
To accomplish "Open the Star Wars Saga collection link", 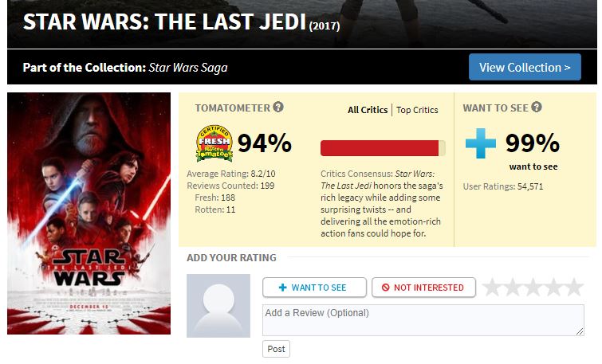I will pyautogui.click(x=188, y=68).
